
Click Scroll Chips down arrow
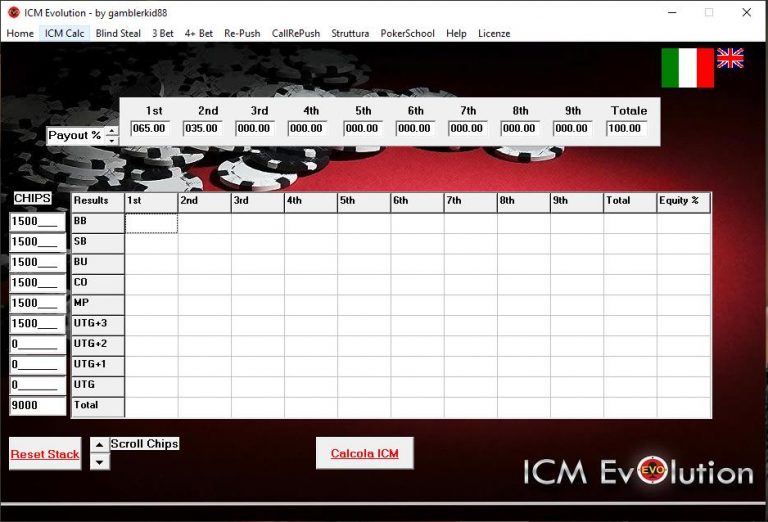coord(99,462)
